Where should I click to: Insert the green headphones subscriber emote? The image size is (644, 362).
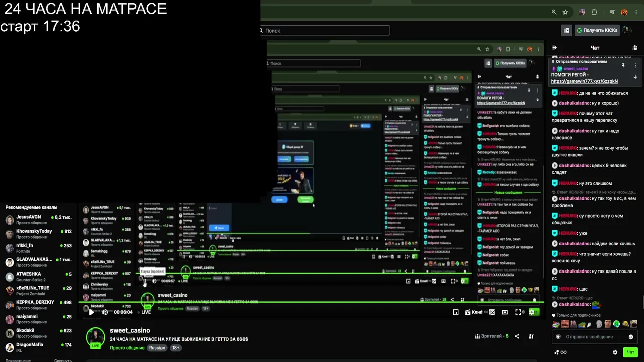(x=616, y=324)
